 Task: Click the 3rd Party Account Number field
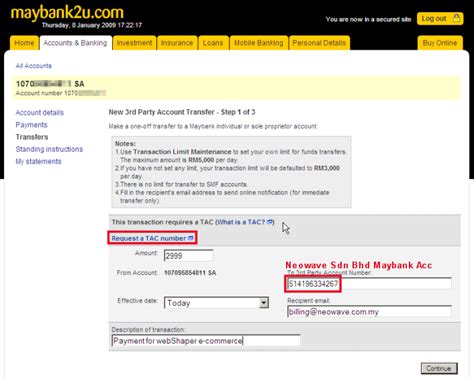369,284
